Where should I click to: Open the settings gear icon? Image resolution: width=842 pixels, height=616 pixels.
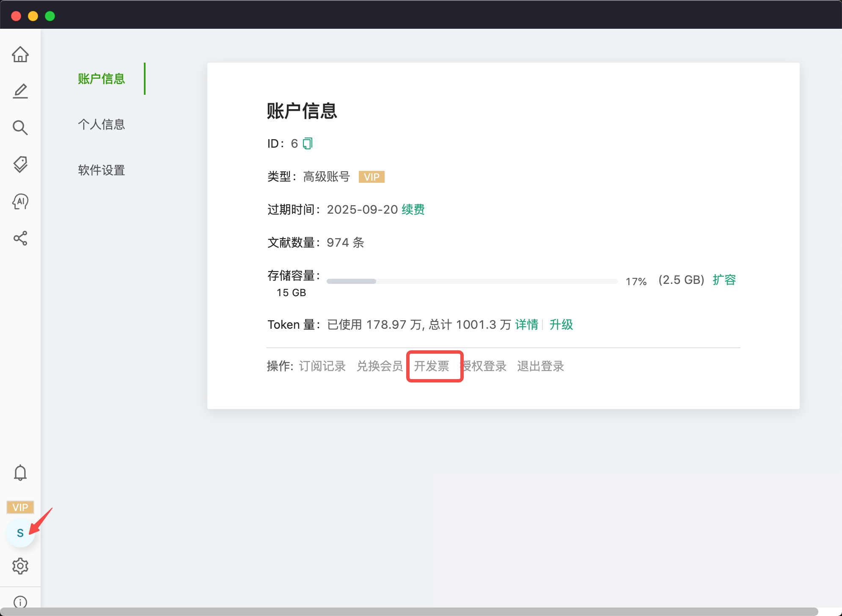pos(20,566)
